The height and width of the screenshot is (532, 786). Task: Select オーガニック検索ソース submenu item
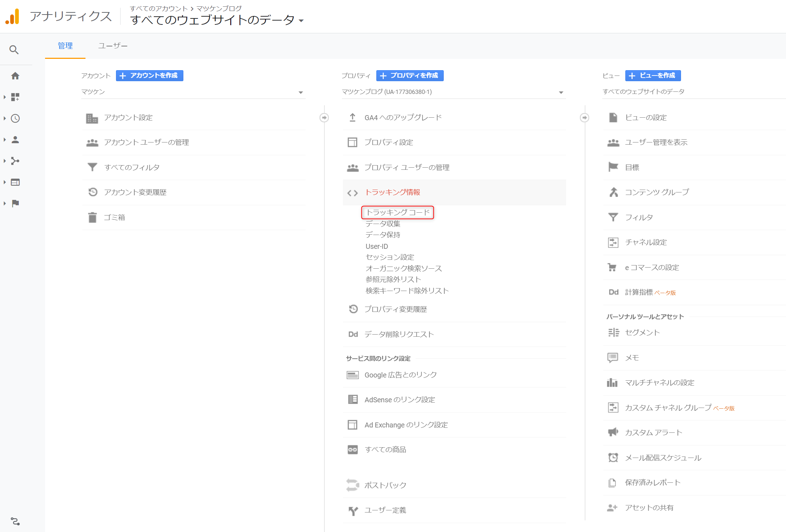point(404,268)
